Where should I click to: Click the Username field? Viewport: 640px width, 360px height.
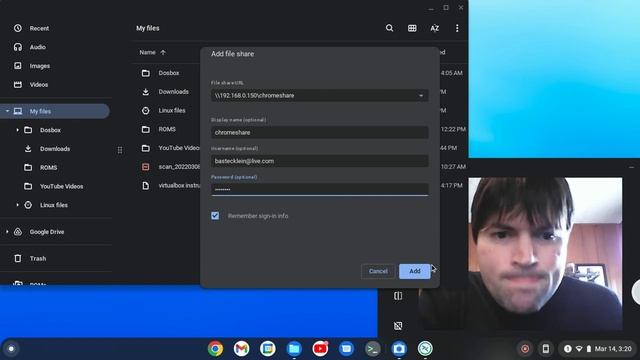pos(320,161)
